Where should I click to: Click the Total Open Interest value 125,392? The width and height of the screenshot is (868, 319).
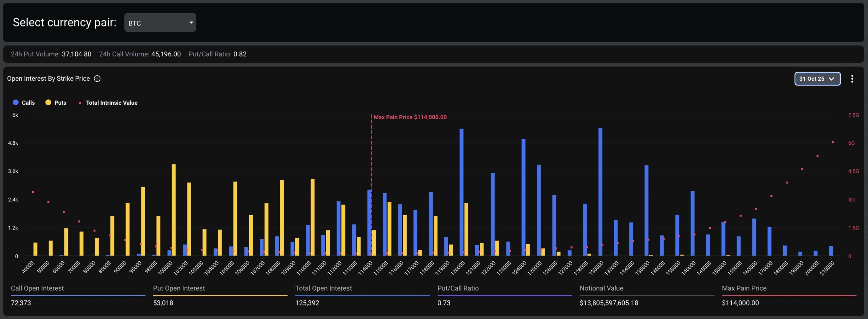coord(307,303)
